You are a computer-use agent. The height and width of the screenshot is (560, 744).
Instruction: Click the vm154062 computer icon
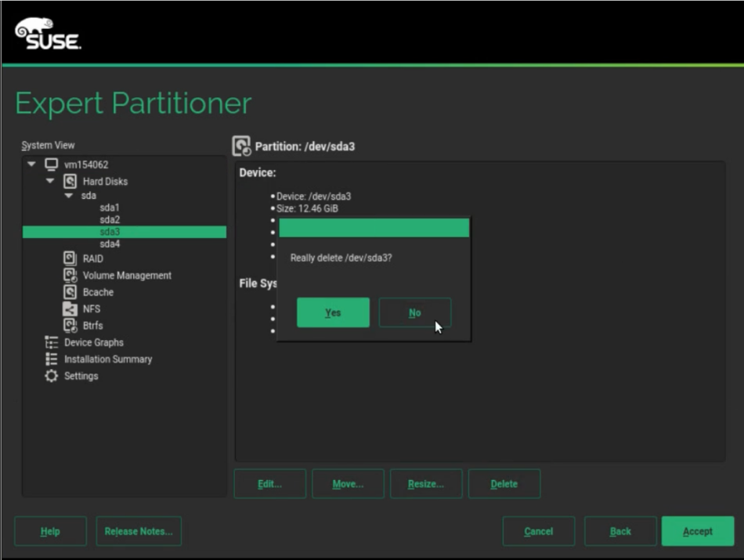pos(52,164)
